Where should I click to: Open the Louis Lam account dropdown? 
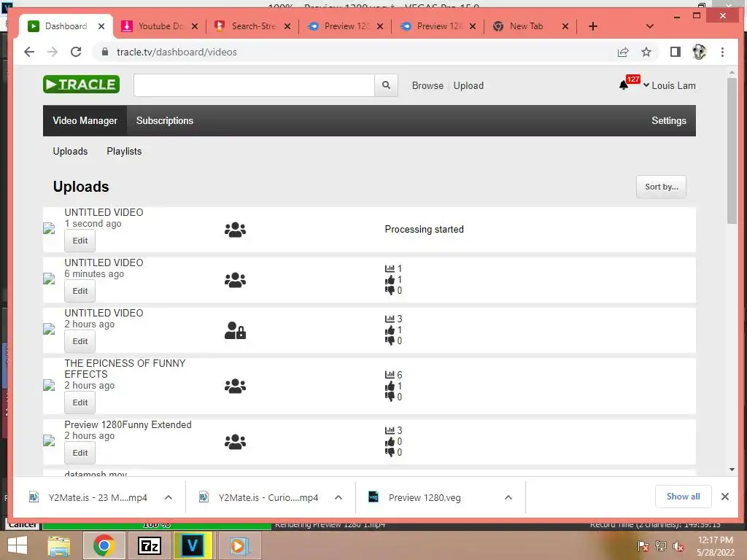tap(670, 86)
